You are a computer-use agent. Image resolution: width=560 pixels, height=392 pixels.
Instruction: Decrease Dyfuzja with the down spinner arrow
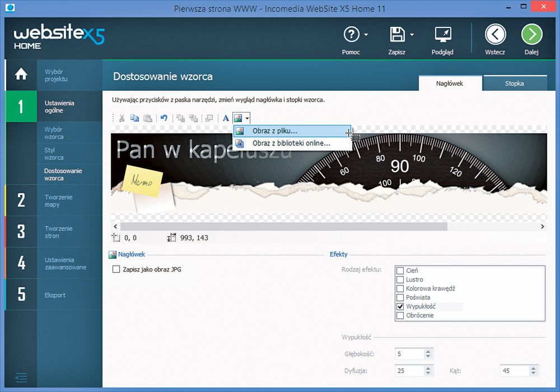[428, 374]
